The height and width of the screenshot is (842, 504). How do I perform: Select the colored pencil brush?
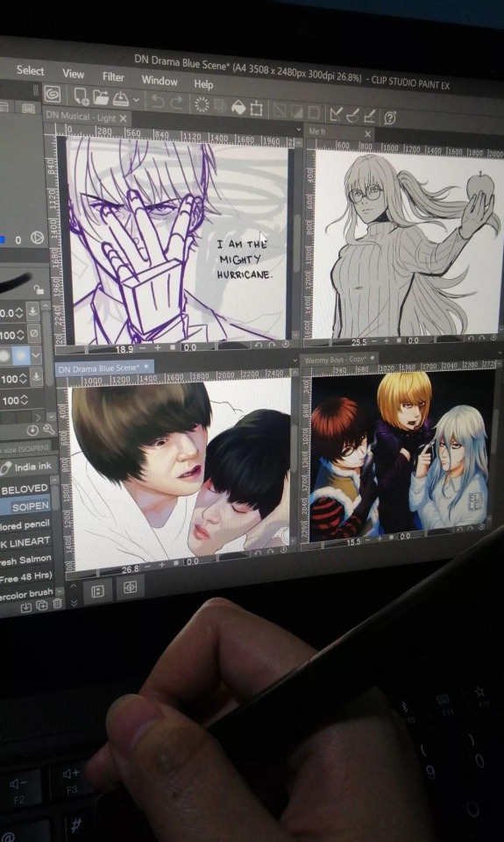tap(25, 524)
